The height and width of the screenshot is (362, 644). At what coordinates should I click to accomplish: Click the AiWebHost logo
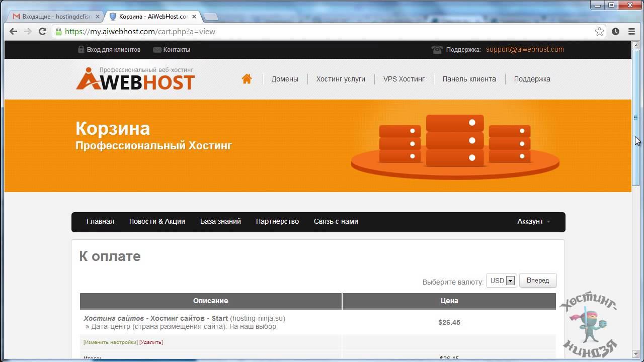[x=135, y=79]
